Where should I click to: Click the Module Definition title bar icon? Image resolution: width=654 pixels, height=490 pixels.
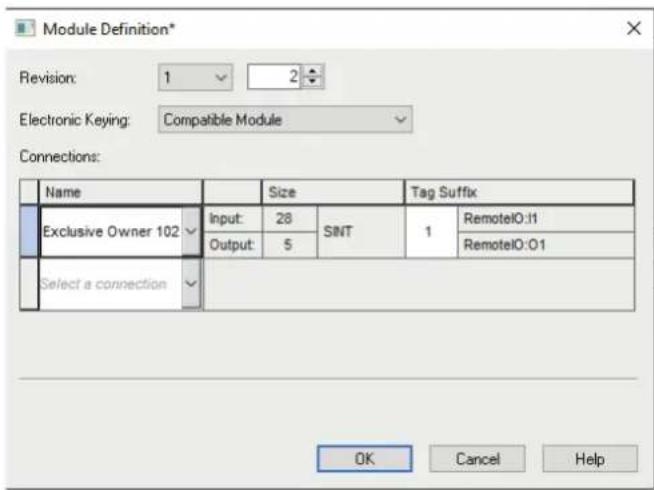[25, 29]
